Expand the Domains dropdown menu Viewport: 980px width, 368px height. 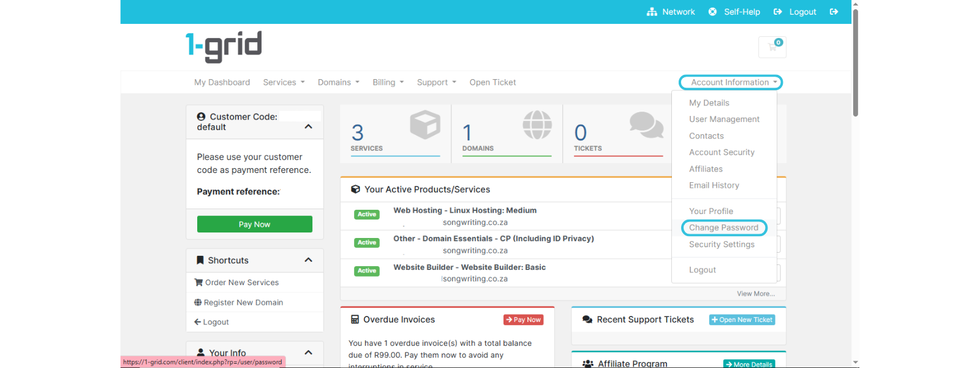tap(338, 82)
